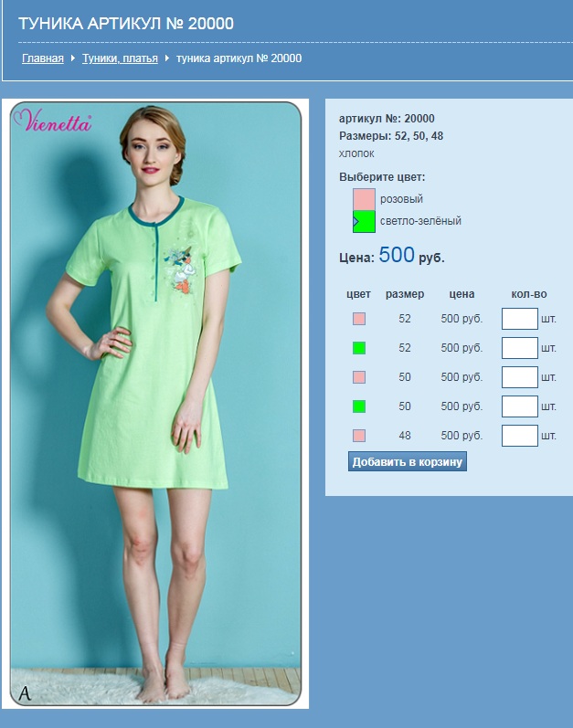This screenshot has height=728, width=573.
Task: Open the Туники, платья breadcrumb category
Action: (120, 58)
